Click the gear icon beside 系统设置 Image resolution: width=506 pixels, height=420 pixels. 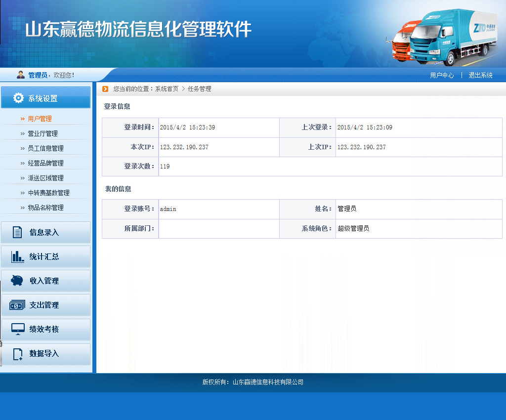tap(18, 98)
